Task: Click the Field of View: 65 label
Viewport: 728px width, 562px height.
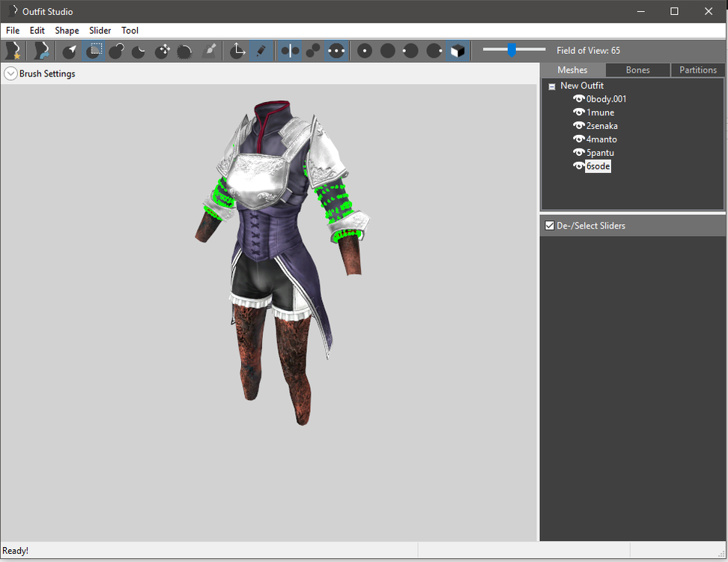Action: pyautogui.click(x=588, y=51)
